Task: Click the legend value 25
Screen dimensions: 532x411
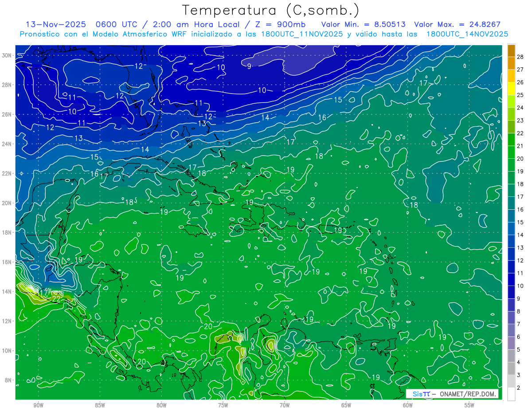Action: (x=520, y=95)
